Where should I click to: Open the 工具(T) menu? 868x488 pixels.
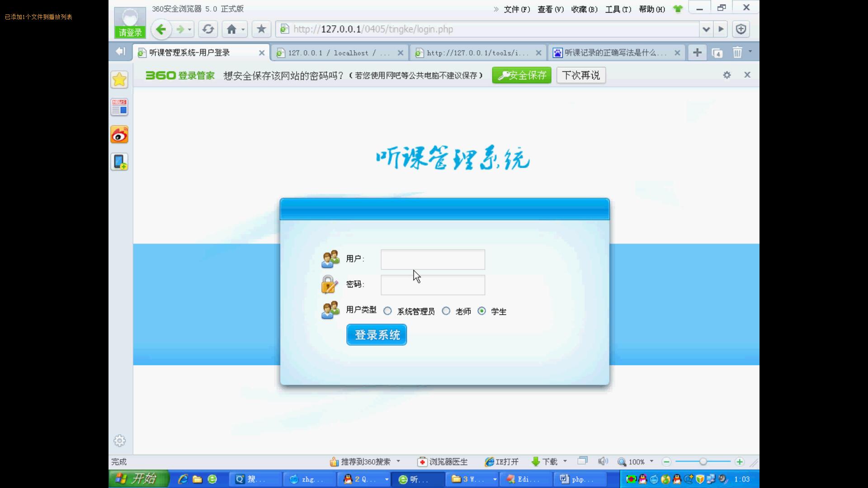tap(618, 9)
